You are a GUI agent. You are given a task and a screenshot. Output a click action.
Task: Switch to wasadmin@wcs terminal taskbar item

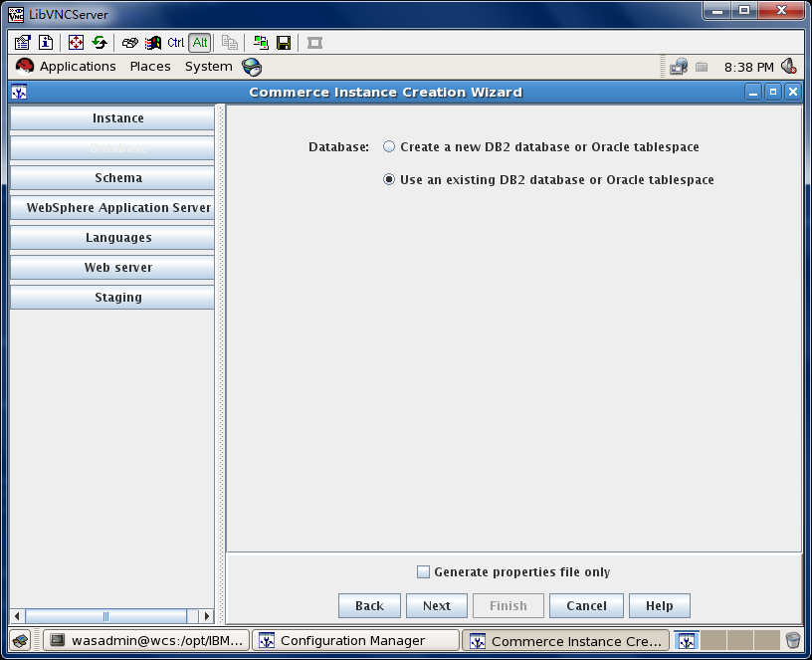tap(146, 641)
